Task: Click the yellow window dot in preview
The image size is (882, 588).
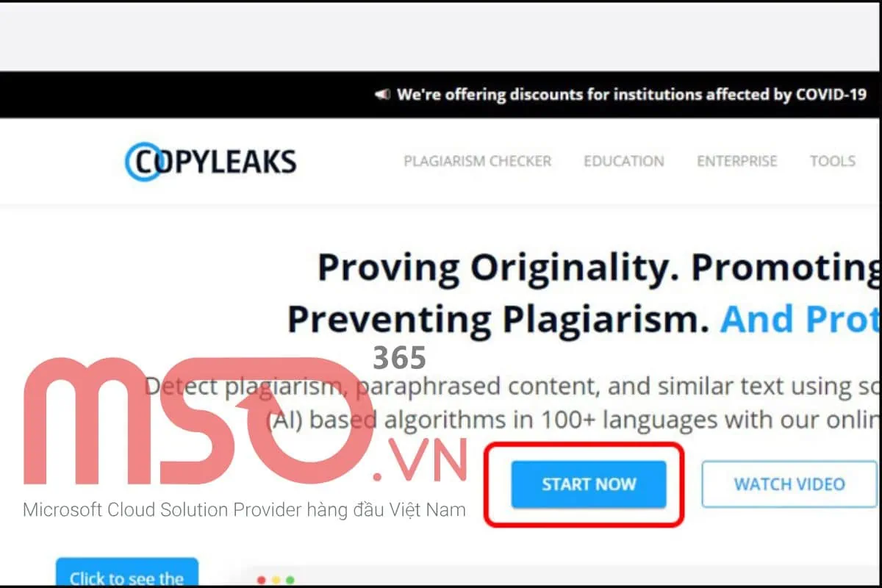Action: [276, 580]
